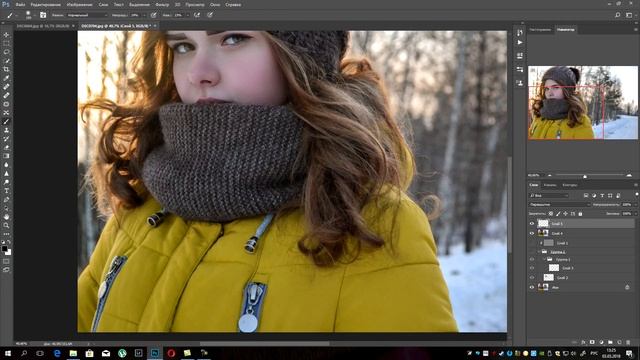Select the Hand tool

coord(6,217)
